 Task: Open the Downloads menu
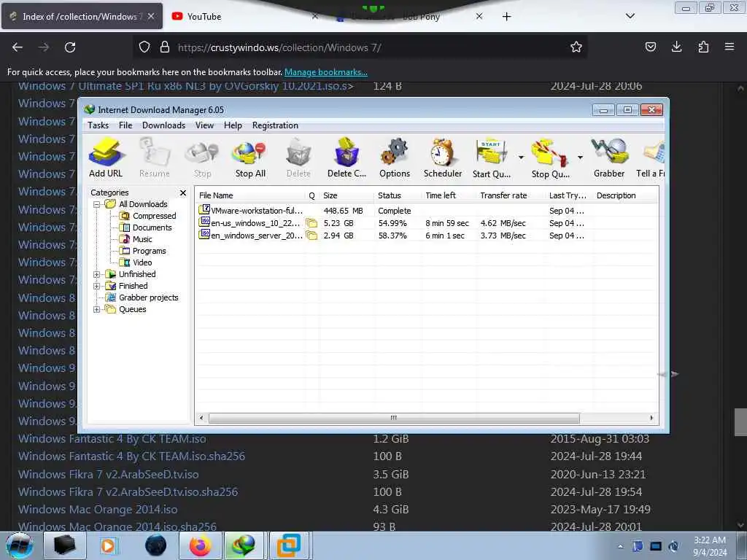point(163,125)
